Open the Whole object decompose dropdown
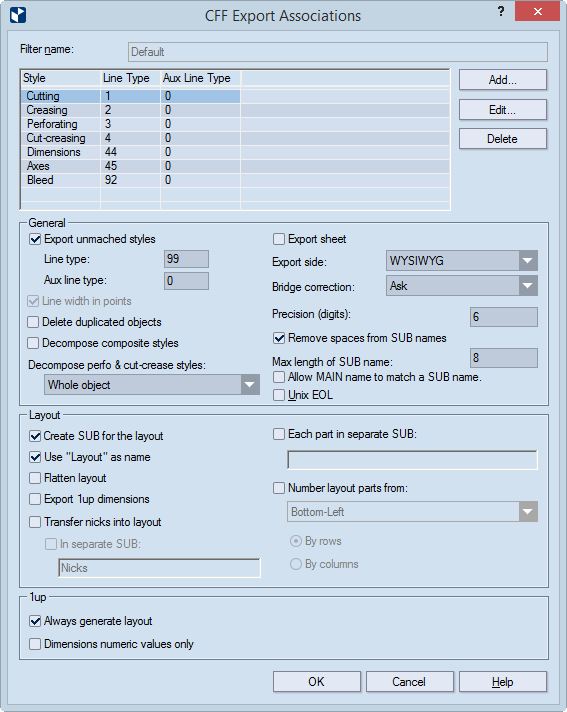The height and width of the screenshot is (712, 567). [x=152, y=385]
